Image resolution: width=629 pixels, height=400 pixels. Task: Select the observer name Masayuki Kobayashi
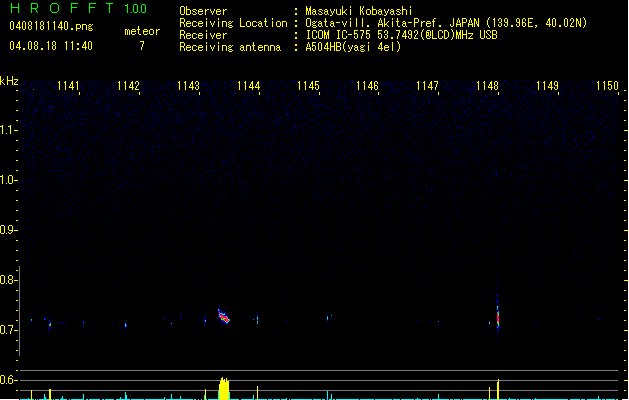click(359, 11)
